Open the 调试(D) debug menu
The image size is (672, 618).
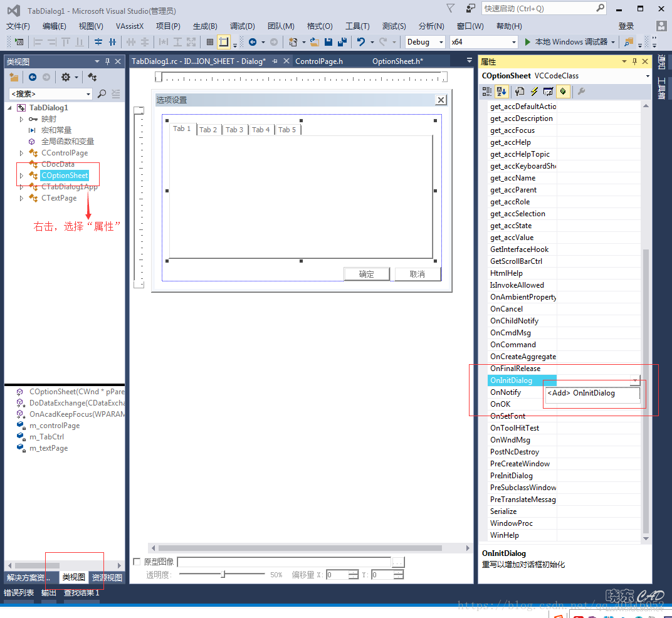click(x=242, y=26)
